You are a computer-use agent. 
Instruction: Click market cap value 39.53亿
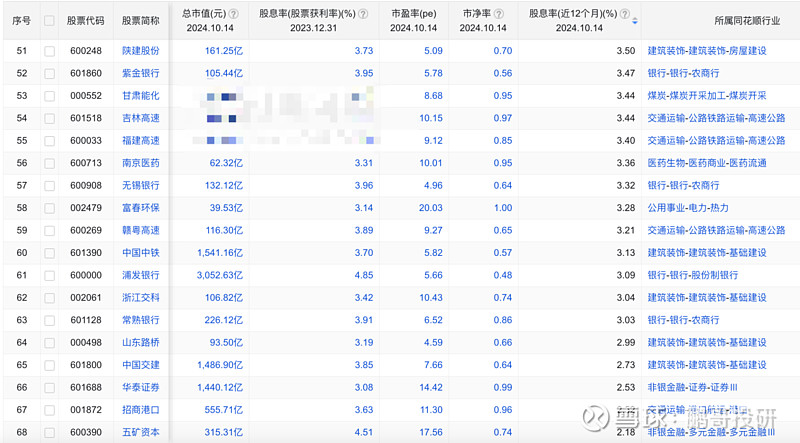click(x=227, y=208)
